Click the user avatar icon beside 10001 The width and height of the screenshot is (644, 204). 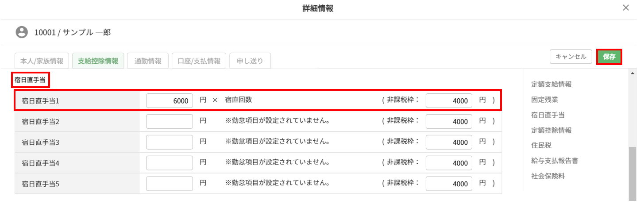[21, 32]
